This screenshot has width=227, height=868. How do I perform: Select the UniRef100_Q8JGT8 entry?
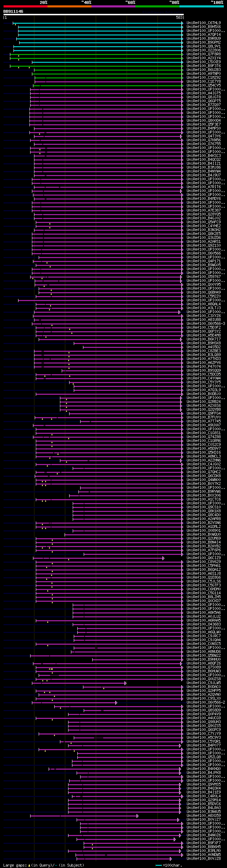tap(204, 97)
